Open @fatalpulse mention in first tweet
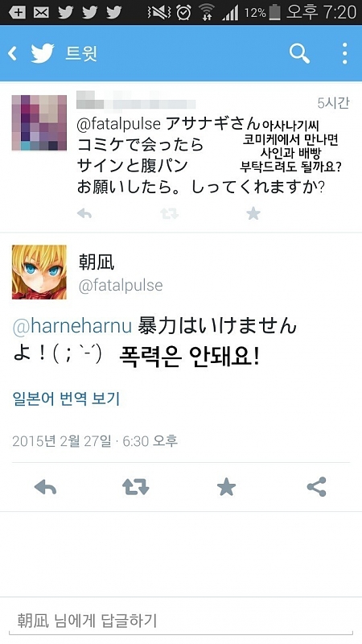Screen dimensions: 362x644 pos(118,125)
